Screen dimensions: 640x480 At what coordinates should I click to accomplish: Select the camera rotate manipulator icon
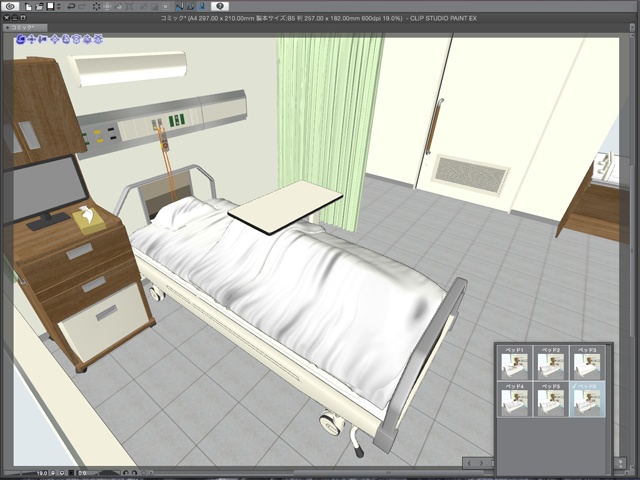tap(21, 39)
